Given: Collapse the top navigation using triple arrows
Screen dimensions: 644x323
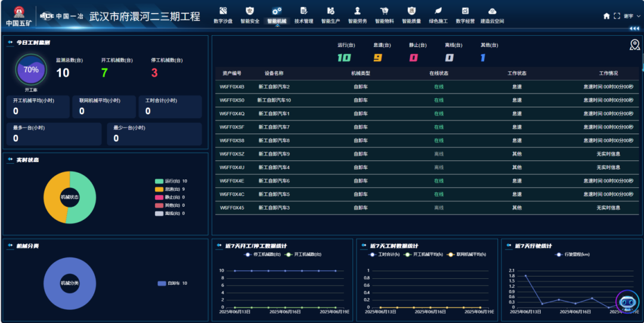Looking at the screenshot, I should [x=634, y=28].
